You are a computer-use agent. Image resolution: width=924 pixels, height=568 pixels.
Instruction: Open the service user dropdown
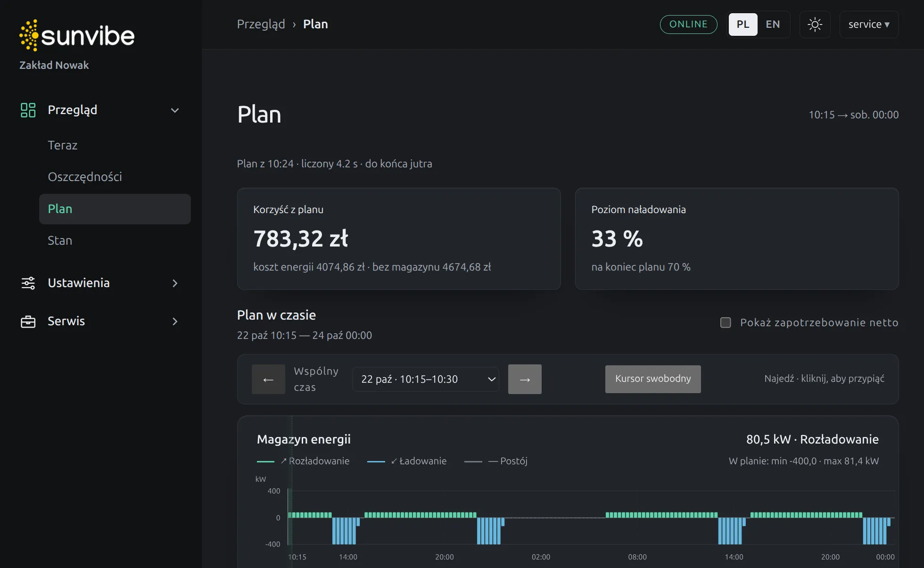coord(869,25)
